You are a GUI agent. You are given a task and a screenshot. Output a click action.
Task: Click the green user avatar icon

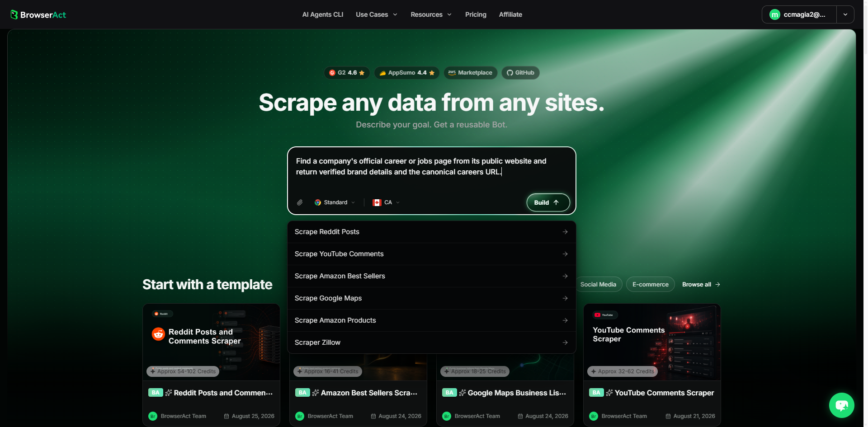[x=775, y=14]
